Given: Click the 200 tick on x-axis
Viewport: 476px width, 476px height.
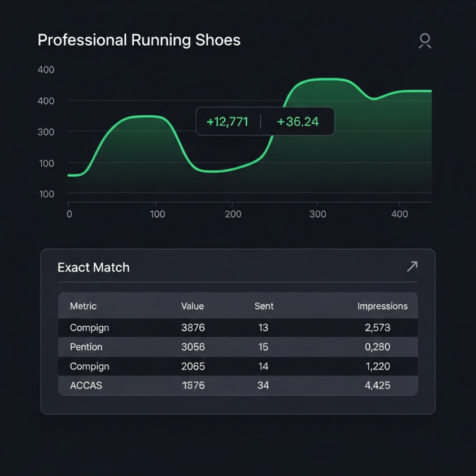Looking at the screenshot, I should pyautogui.click(x=233, y=214).
